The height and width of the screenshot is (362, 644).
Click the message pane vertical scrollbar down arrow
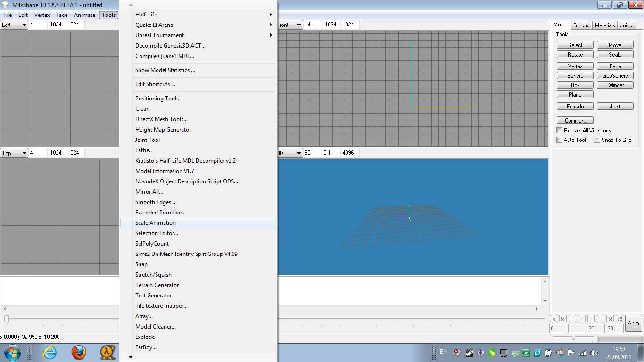(545, 301)
